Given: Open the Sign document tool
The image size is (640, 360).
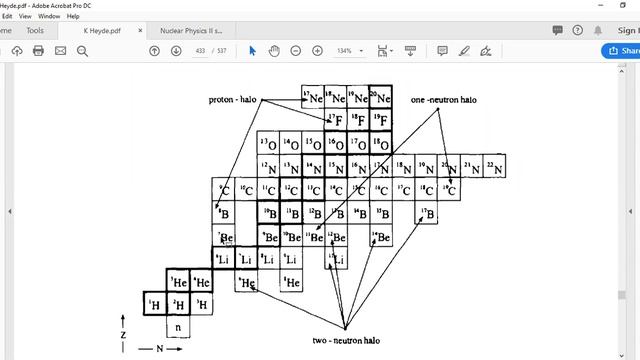Looking at the screenshot, I should pyautogui.click(x=486, y=51).
